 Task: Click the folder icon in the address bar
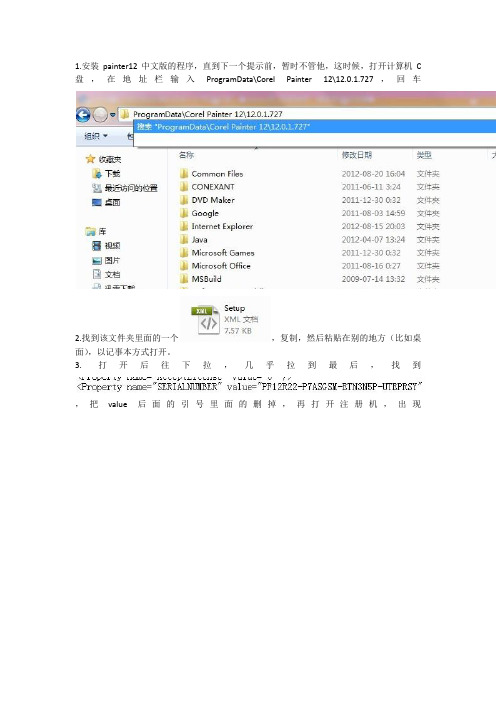coord(124,114)
